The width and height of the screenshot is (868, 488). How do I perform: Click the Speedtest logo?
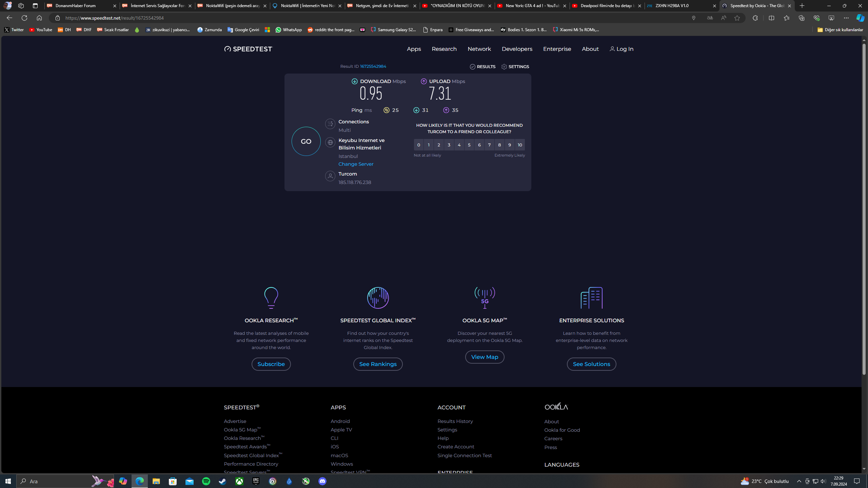(248, 49)
